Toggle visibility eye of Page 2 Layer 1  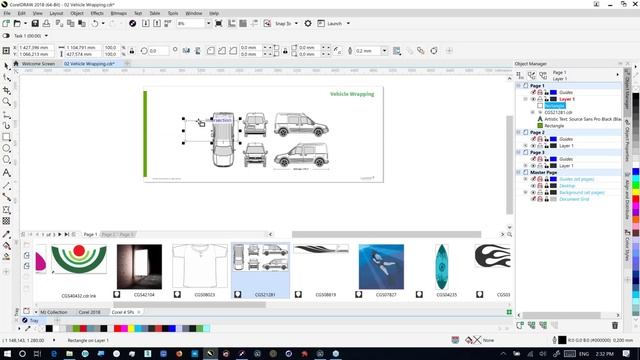533,146
